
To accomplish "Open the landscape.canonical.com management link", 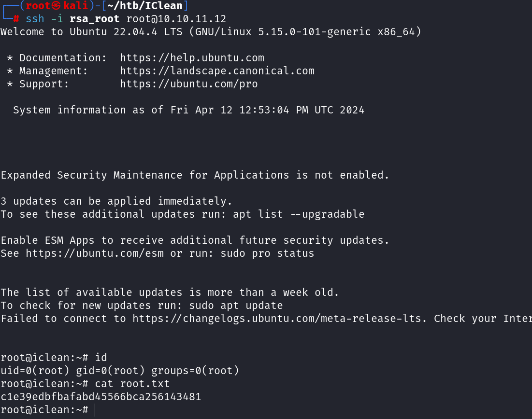I will 217,71.
